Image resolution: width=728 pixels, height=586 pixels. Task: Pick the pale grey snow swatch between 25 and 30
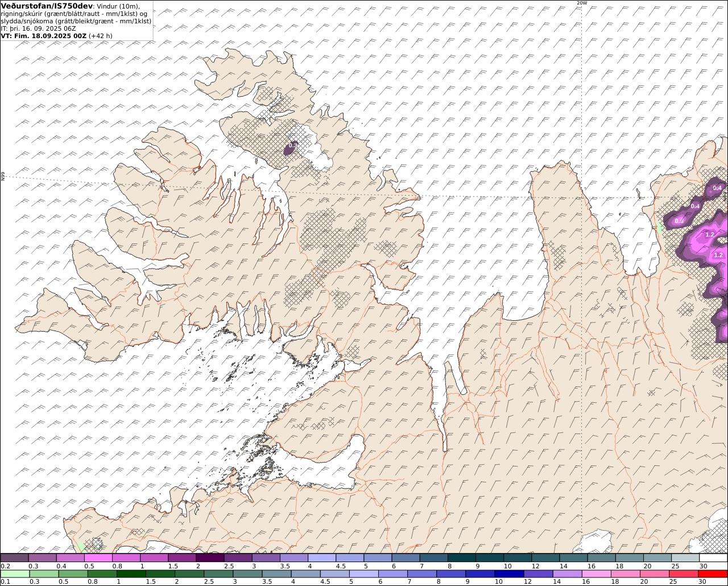(x=686, y=558)
